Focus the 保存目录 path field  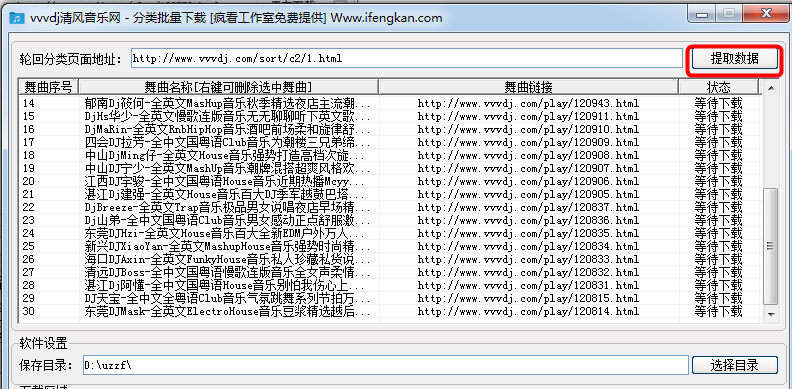[386, 365]
